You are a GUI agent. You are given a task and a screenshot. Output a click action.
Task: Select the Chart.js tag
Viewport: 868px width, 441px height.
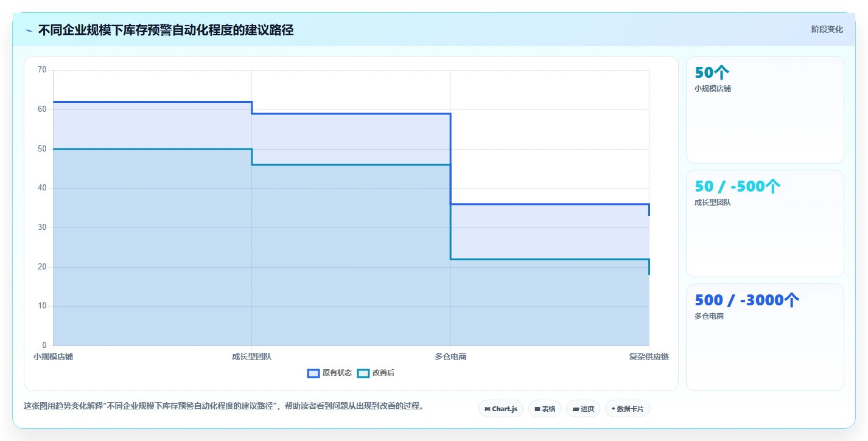[x=501, y=409]
